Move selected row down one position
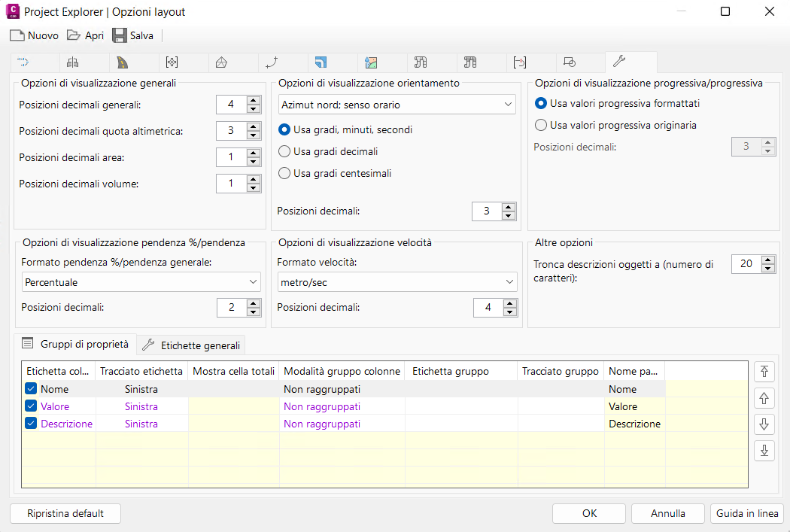 point(764,424)
